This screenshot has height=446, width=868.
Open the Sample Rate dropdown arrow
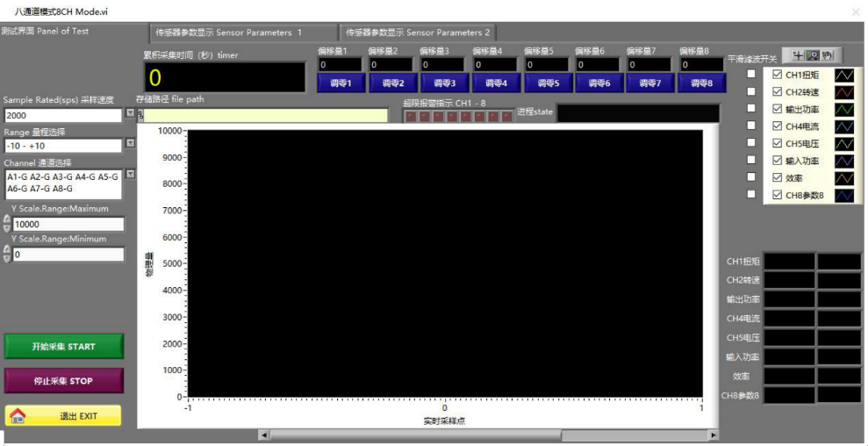[131, 114]
